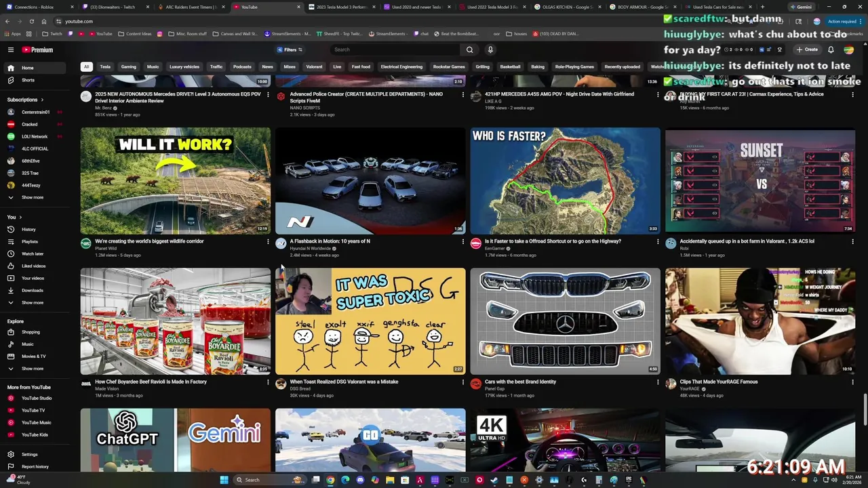Open the Content Ideas bookmark folder
This screenshot has height=488, width=868.
[x=134, y=33]
